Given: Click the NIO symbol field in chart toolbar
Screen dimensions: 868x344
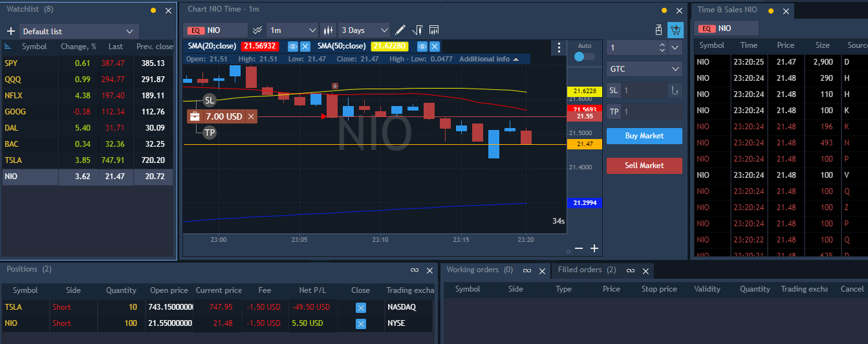Looking at the screenshot, I should click(215, 30).
